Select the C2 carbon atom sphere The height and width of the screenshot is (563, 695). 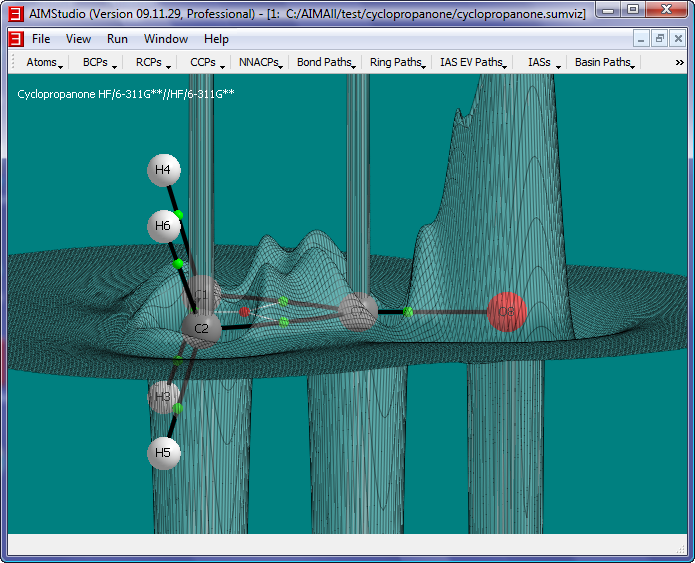pos(201,328)
